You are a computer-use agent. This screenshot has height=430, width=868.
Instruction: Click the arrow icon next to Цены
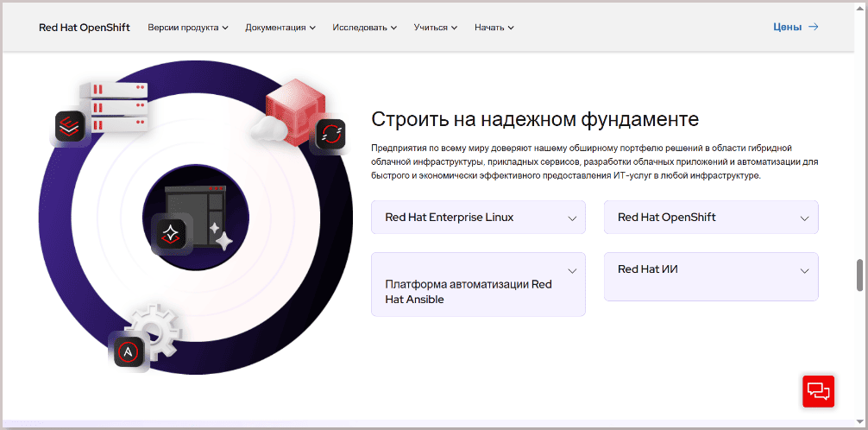(813, 27)
